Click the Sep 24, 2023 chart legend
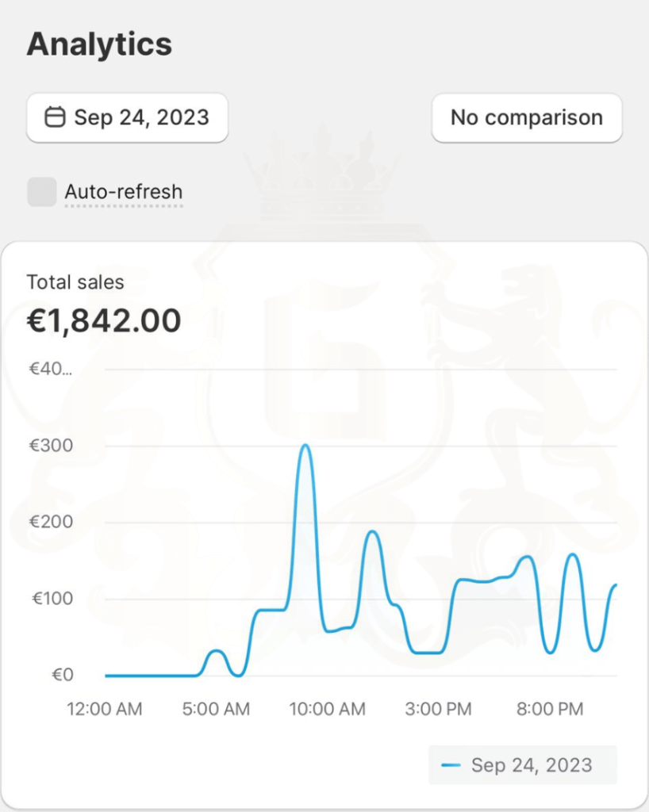This screenshot has height=812, width=649. [523, 765]
